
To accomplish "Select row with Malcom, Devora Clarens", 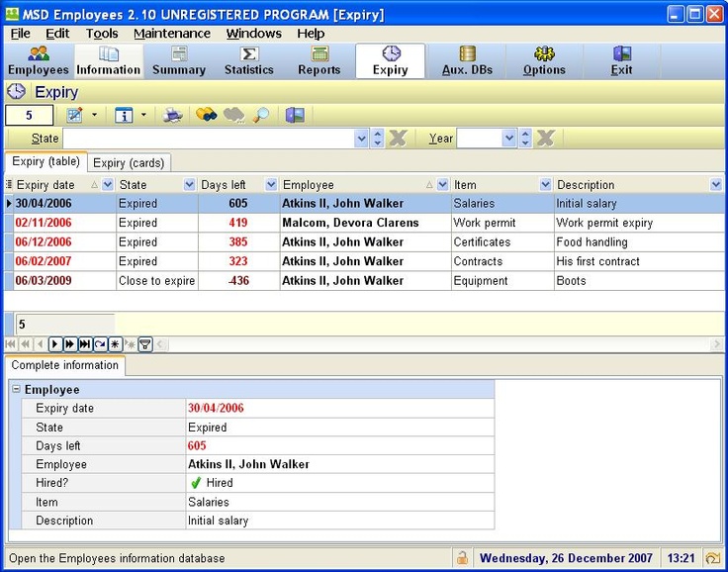I will (364, 223).
